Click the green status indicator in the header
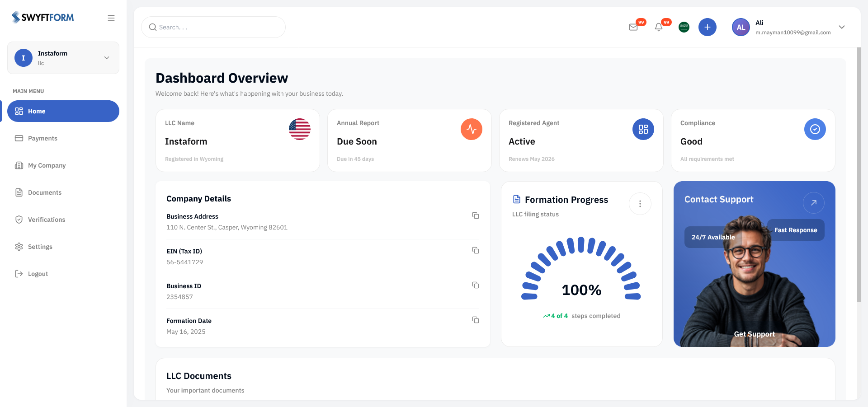Screen dimensions: 868x407 [684, 27]
